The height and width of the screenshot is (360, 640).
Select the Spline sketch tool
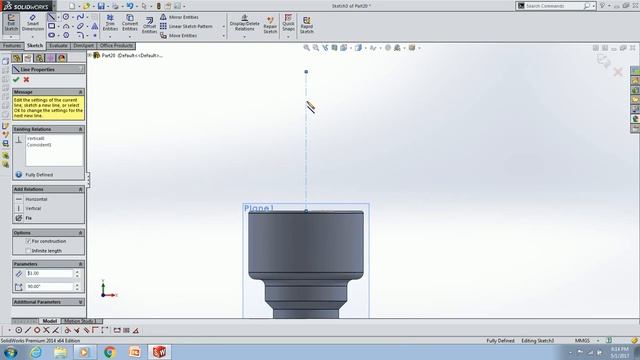pyautogui.click(x=80, y=17)
